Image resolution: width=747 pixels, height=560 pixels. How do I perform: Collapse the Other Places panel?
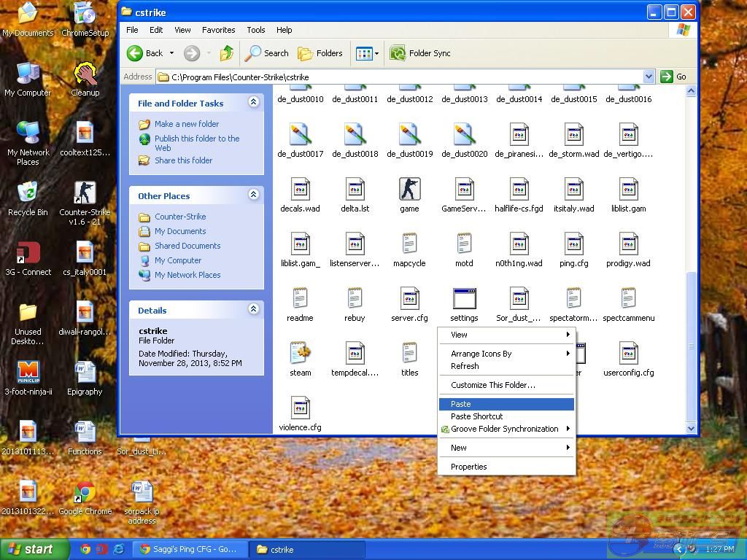pyautogui.click(x=253, y=195)
